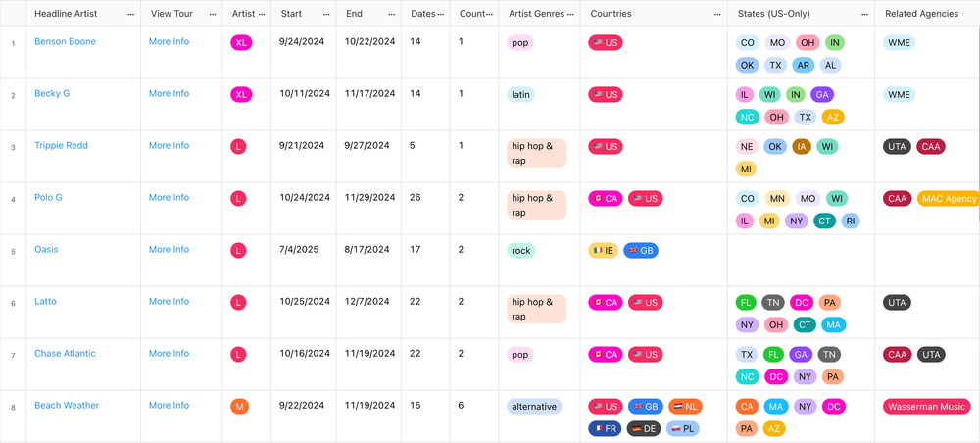Click the WME agency tag for Benson Boone

point(899,42)
